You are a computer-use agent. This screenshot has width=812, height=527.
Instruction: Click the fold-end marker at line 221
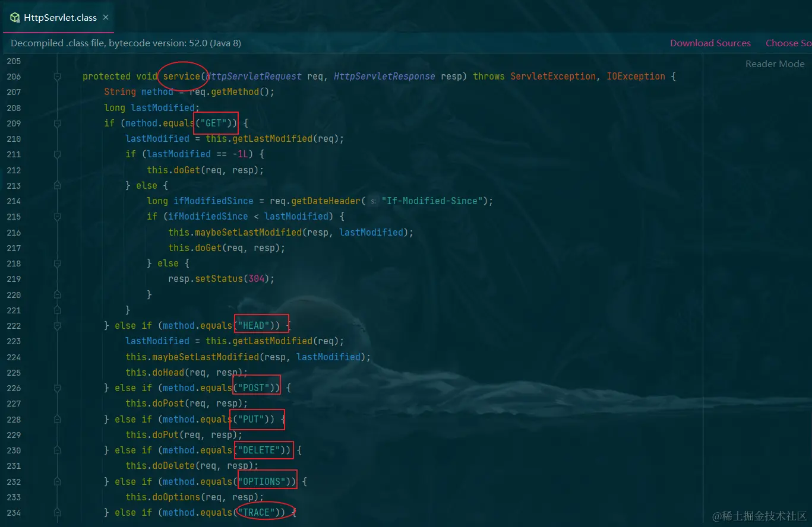pyautogui.click(x=57, y=310)
